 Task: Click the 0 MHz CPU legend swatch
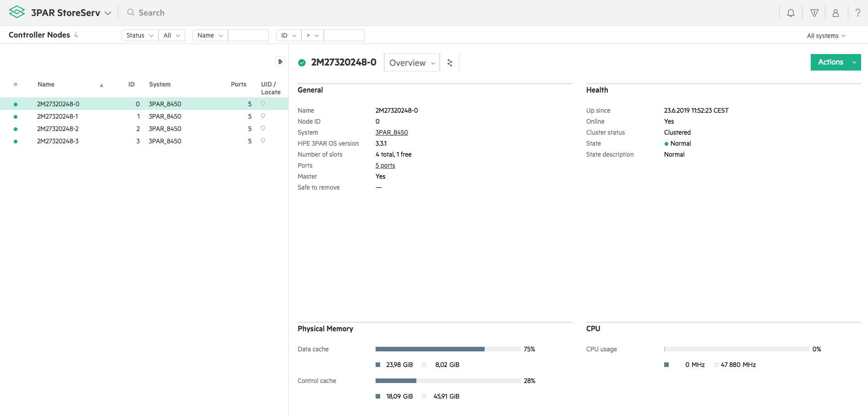[x=666, y=365]
